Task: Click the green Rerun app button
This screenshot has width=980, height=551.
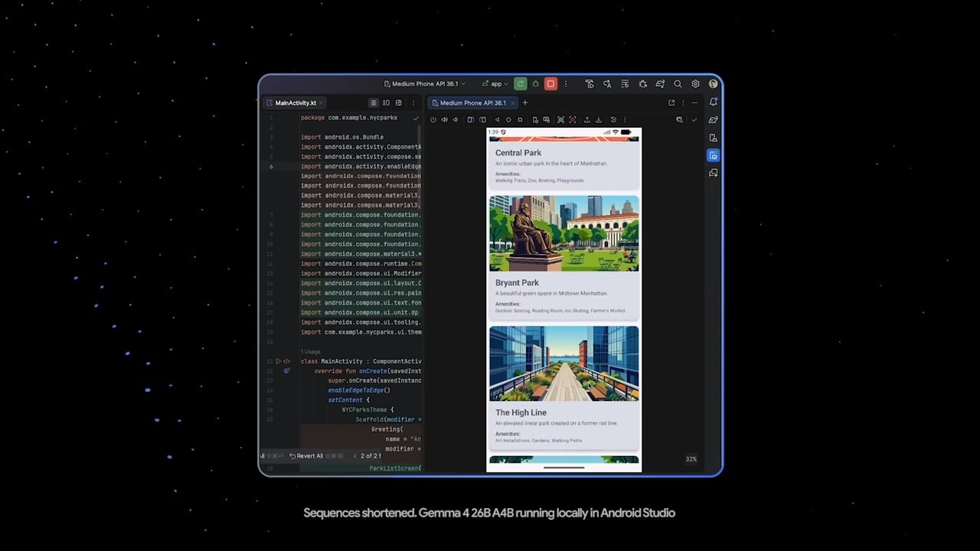Action: pyautogui.click(x=520, y=84)
